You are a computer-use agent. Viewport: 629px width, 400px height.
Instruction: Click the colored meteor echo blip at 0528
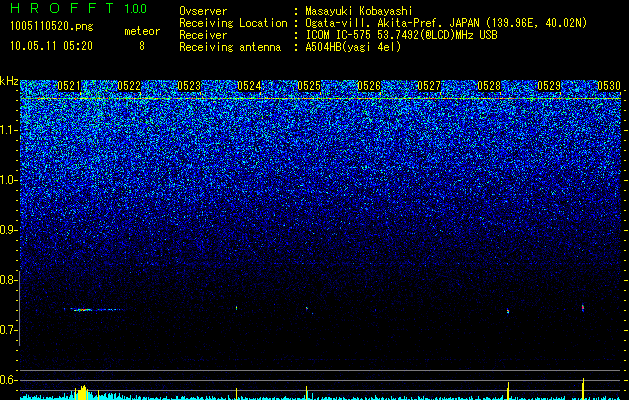(508, 311)
